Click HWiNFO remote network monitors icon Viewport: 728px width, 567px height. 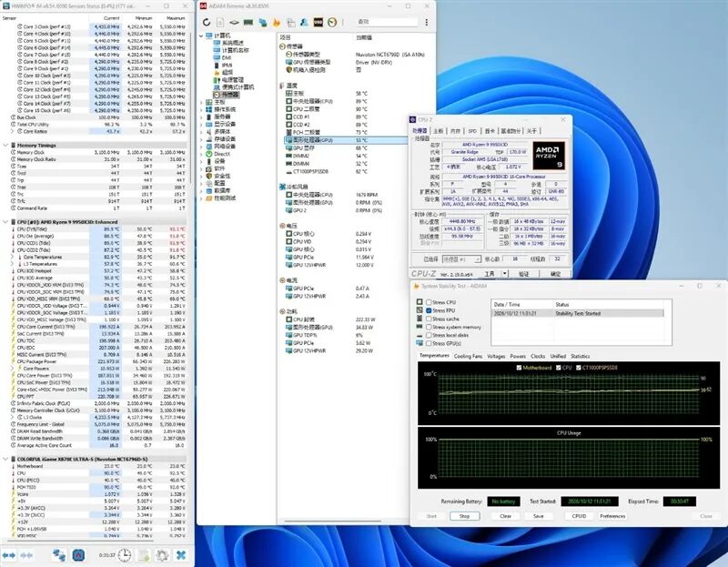pyautogui.click(x=59, y=555)
